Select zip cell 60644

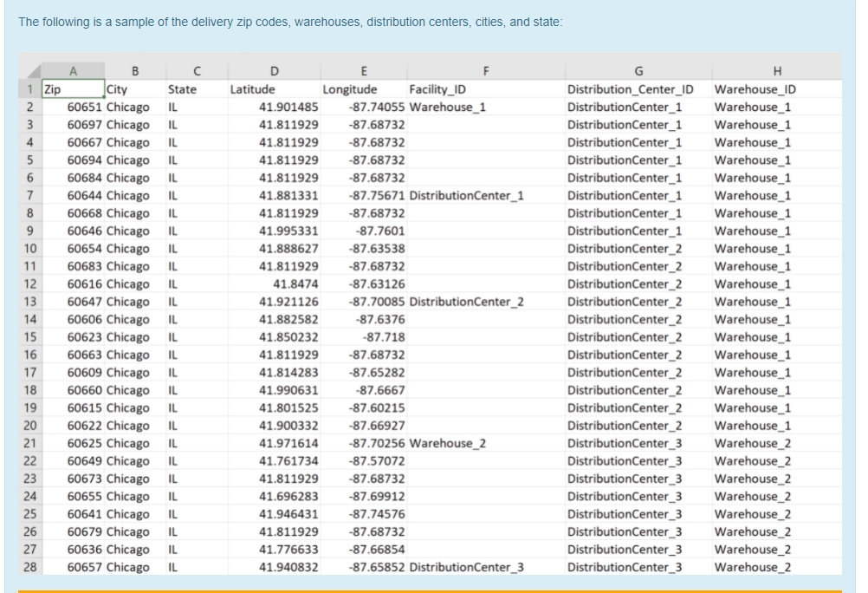point(73,196)
